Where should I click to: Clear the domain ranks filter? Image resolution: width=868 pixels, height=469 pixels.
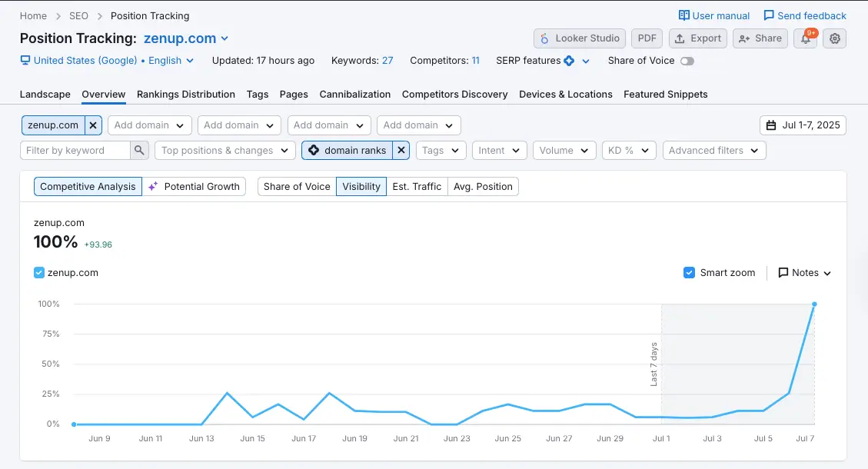[401, 150]
